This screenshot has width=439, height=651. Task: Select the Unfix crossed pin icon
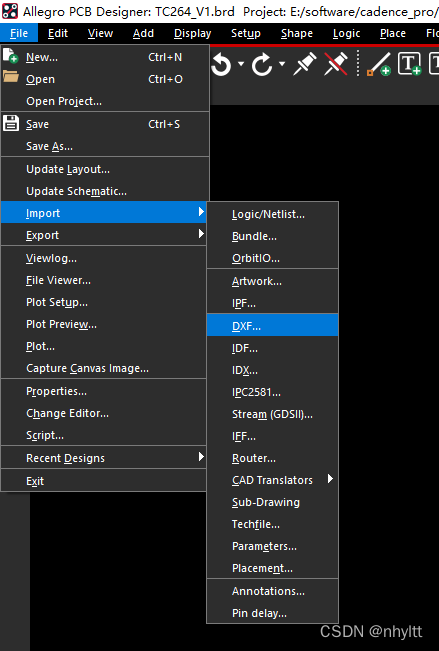tap(336, 64)
